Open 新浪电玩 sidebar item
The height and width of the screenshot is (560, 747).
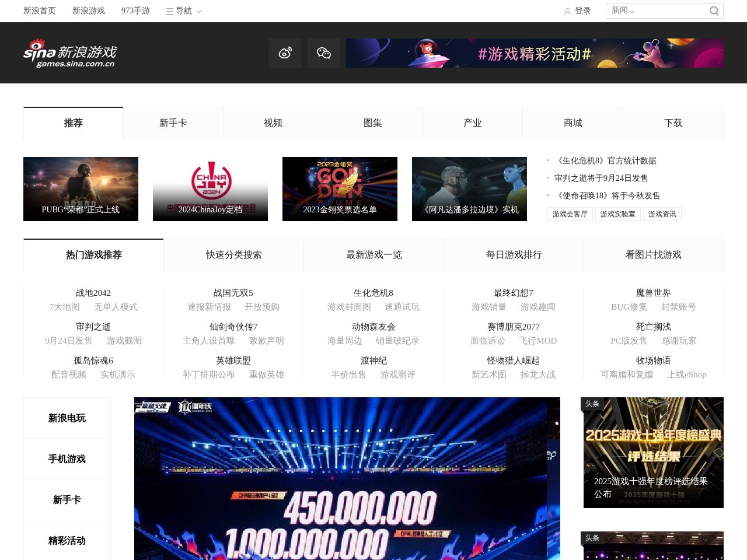click(x=67, y=418)
